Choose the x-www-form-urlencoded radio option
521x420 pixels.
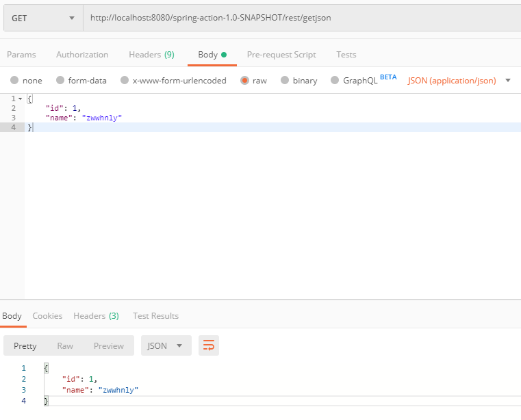pyautogui.click(x=125, y=81)
